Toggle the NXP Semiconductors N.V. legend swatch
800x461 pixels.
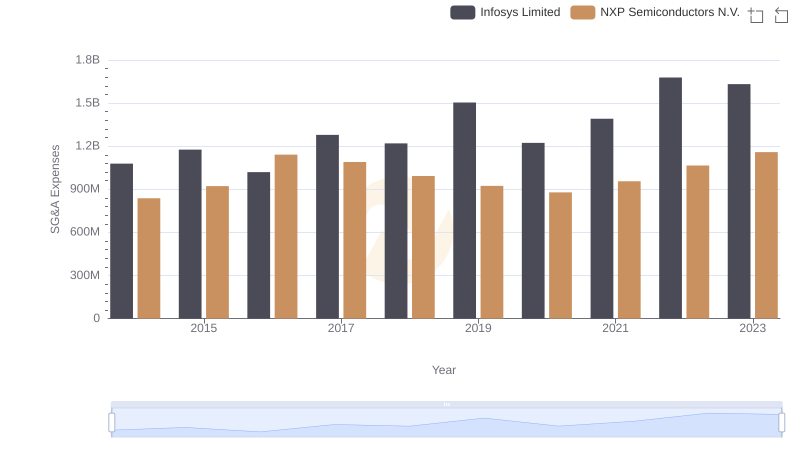(x=582, y=13)
